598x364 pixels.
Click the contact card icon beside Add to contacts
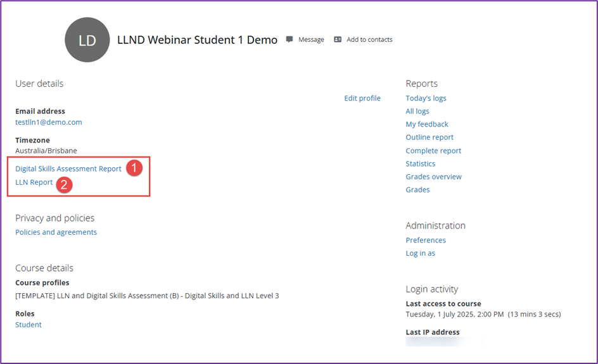pyautogui.click(x=338, y=39)
